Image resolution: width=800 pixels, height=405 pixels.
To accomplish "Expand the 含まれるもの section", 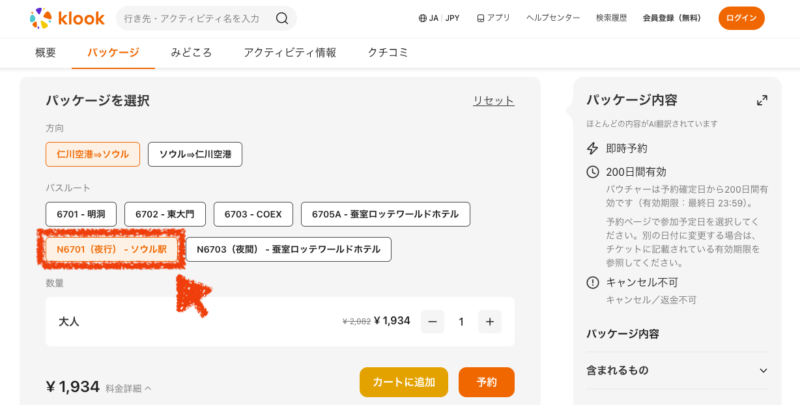I will 678,370.
